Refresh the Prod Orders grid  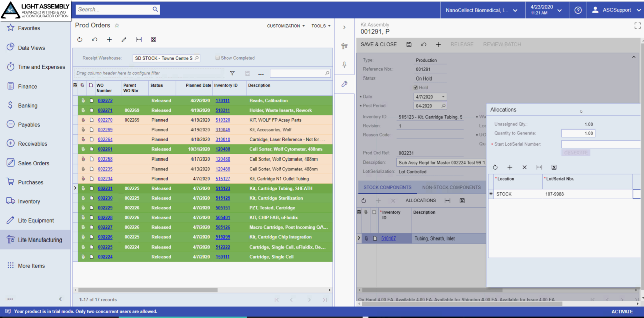click(x=80, y=39)
